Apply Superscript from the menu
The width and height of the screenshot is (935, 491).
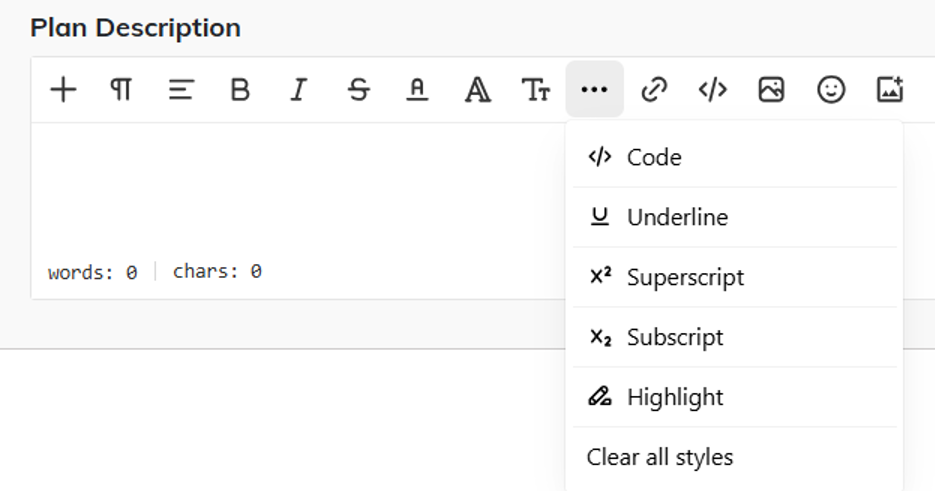685,277
